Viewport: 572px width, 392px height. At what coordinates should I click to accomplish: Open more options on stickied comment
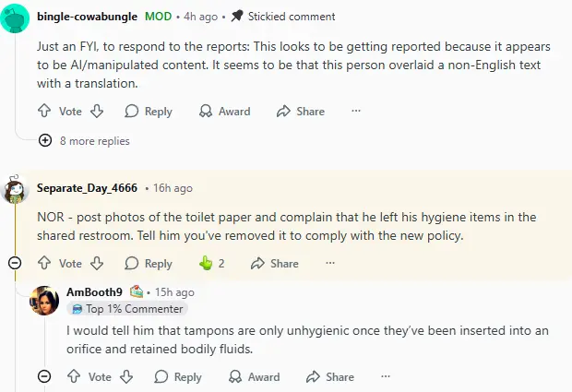click(x=356, y=111)
